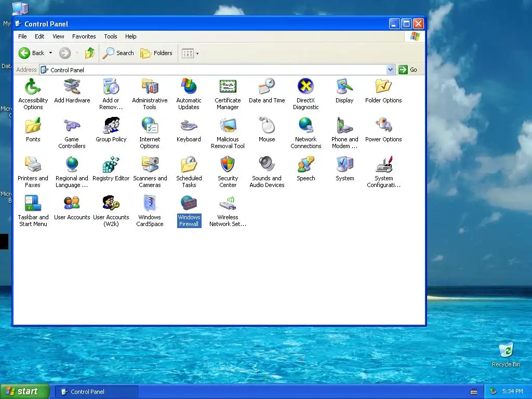Click the on-screen keyboard tray icon
Image resolution: width=532 pixels, height=399 pixels.
[474, 392]
